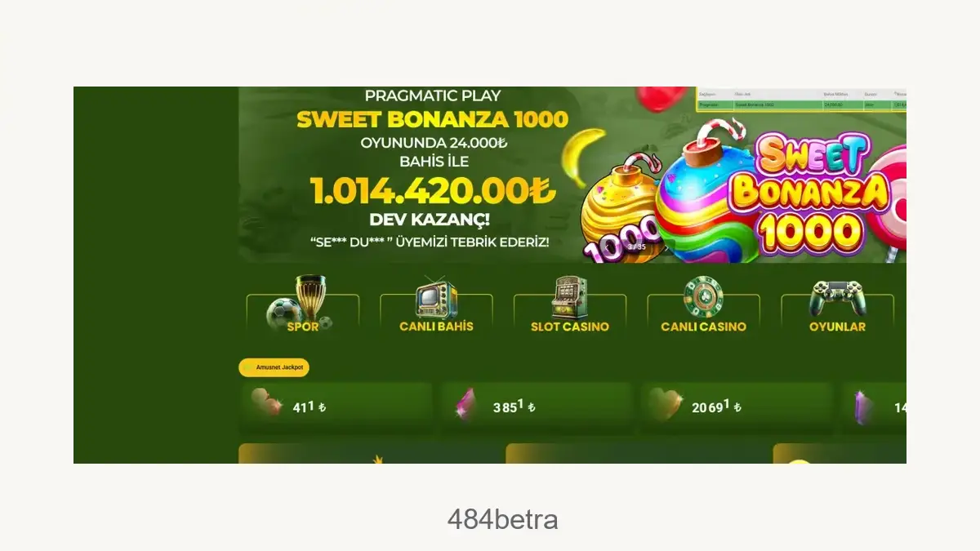Click the pink diamond gem beside 3851
Screen dimensions: 980x551
[468, 406]
